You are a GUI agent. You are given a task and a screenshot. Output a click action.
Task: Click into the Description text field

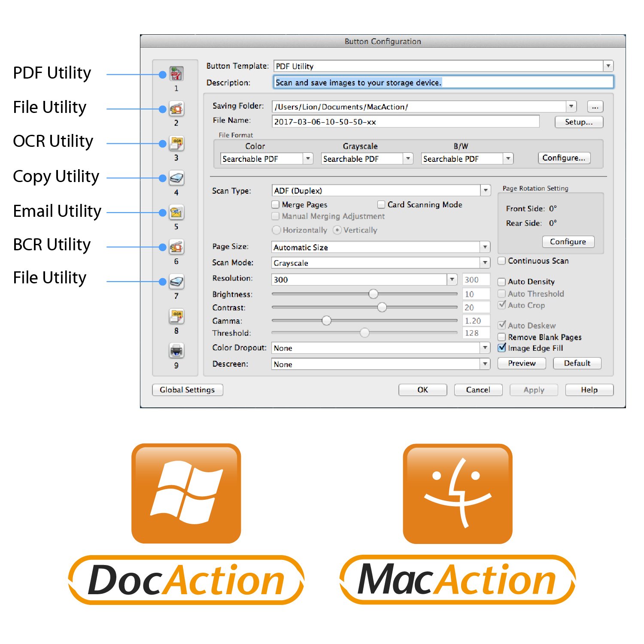click(x=444, y=82)
